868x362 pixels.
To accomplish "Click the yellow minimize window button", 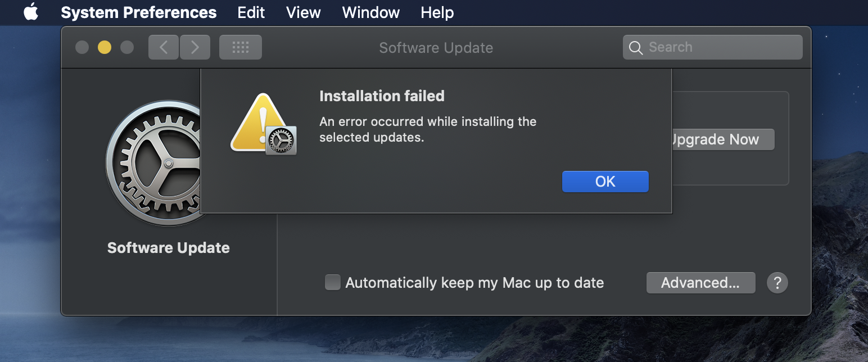I will 105,47.
